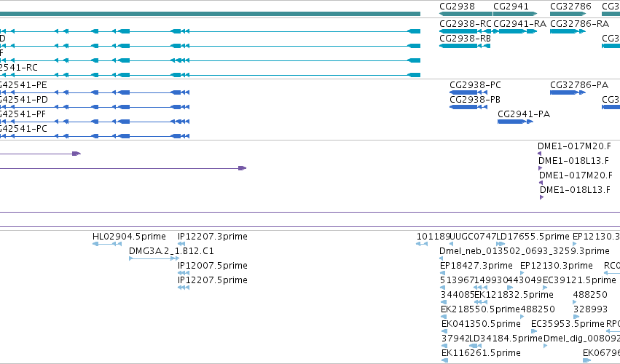Select transcript CG32786-RA
The width and height of the screenshot is (620, 364).
pos(579,24)
